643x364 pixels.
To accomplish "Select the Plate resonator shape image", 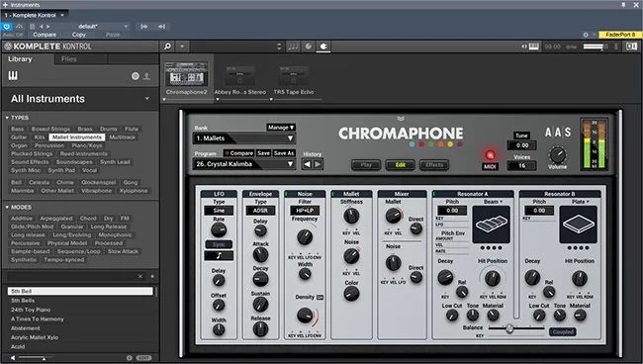I will pos(578,225).
